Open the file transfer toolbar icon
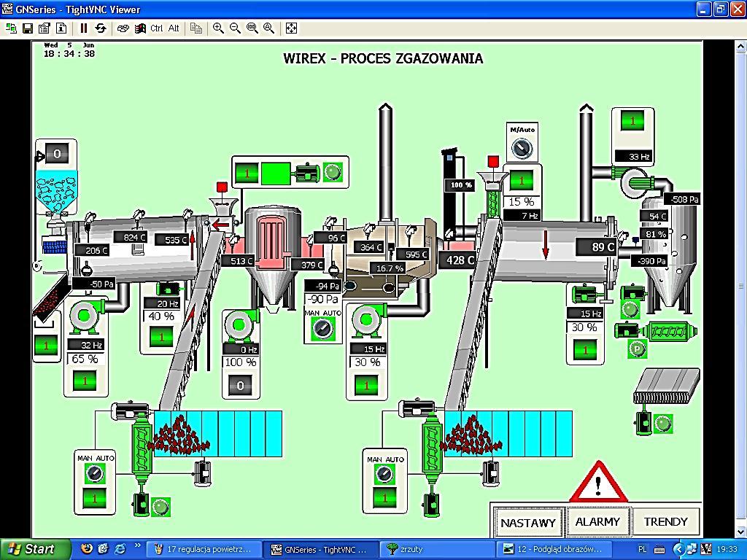The height and width of the screenshot is (560, 747). 196,28
